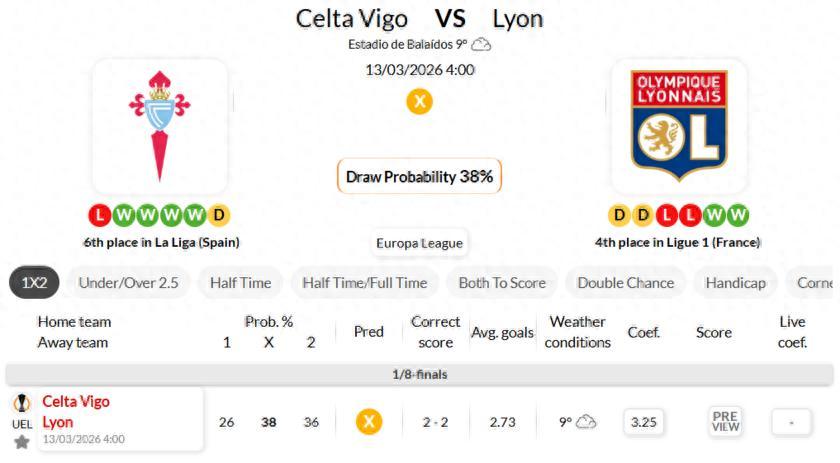Click the Celta Vigo club crest
840x463 pixels.
(159, 126)
